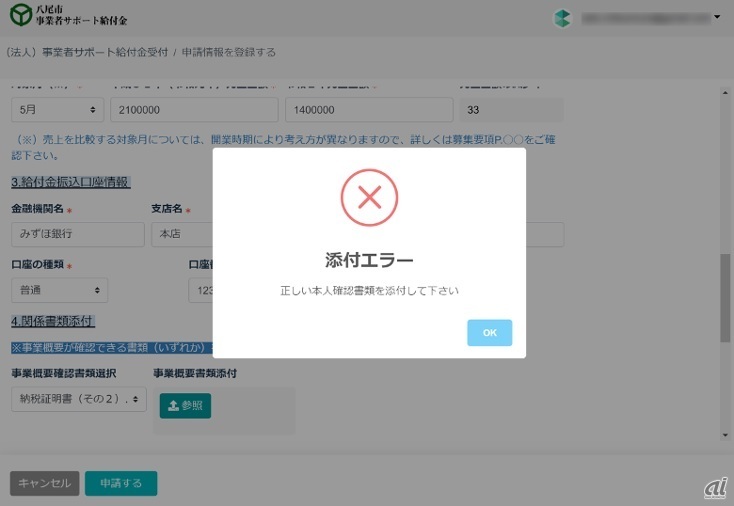This screenshot has height=506, width=734.
Task: Click the 1400000 amount field
Action: 369,110
